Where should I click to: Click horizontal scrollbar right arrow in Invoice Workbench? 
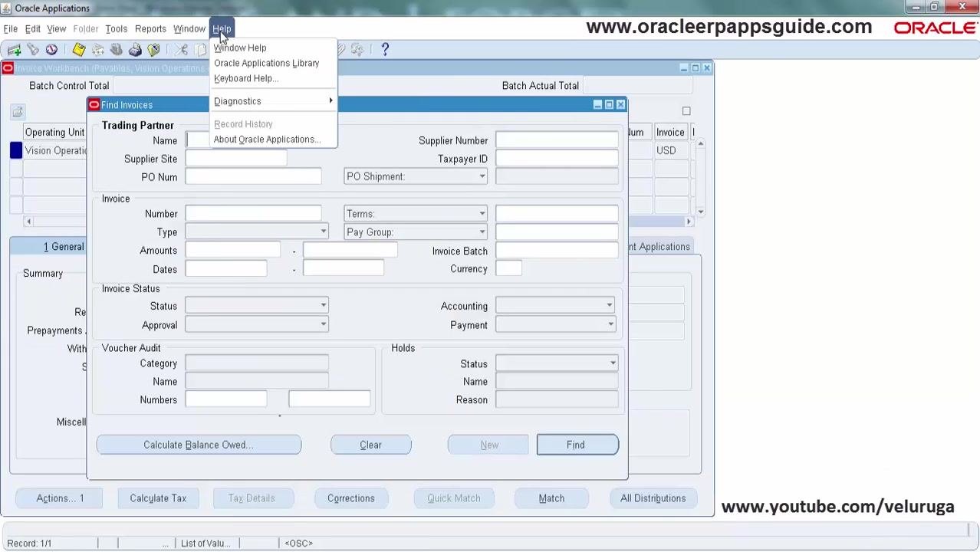pyautogui.click(x=689, y=222)
